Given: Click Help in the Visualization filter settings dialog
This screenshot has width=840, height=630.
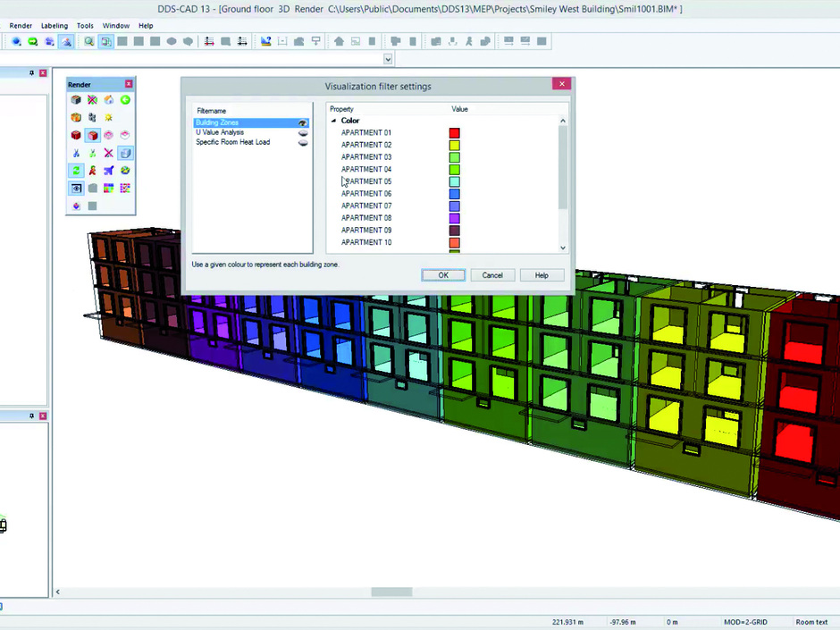Looking at the screenshot, I should (542, 274).
